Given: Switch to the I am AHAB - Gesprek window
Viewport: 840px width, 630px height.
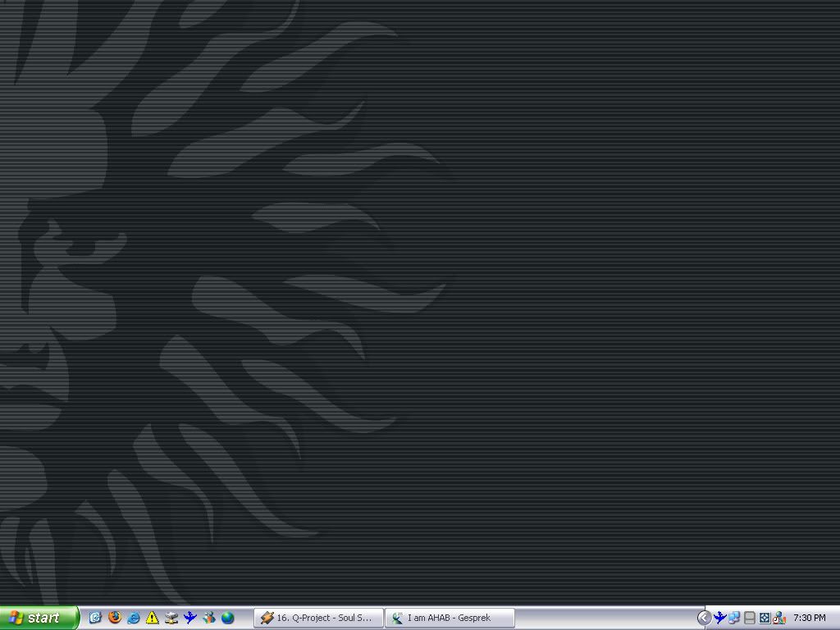Looking at the screenshot, I should [x=450, y=618].
